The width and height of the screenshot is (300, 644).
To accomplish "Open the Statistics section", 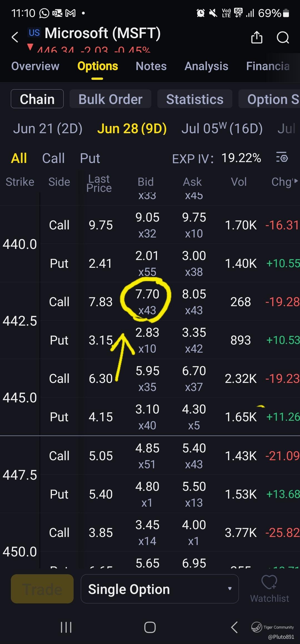I will click(x=195, y=99).
